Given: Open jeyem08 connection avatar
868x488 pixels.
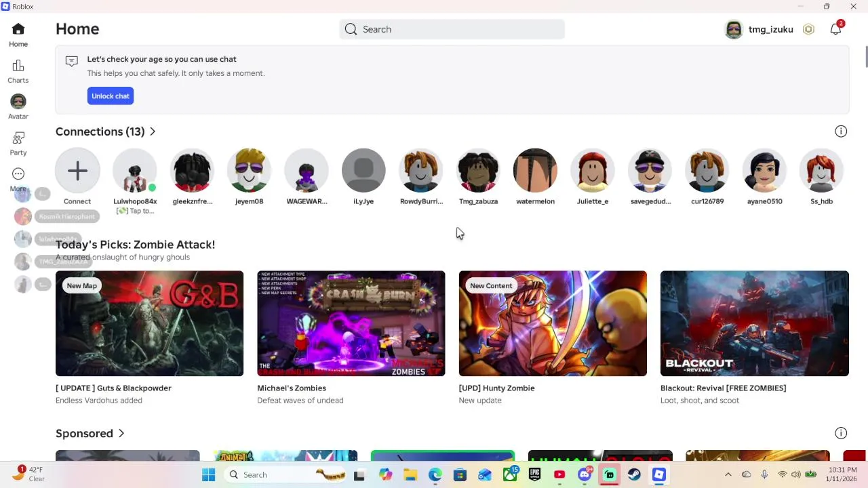Looking at the screenshot, I should tap(249, 171).
